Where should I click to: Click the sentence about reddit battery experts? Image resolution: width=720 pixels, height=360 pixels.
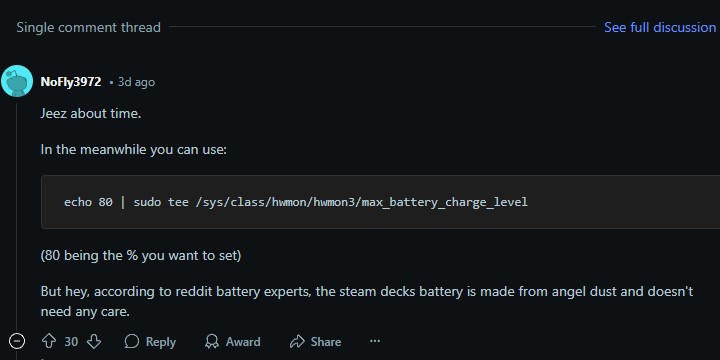point(366,301)
